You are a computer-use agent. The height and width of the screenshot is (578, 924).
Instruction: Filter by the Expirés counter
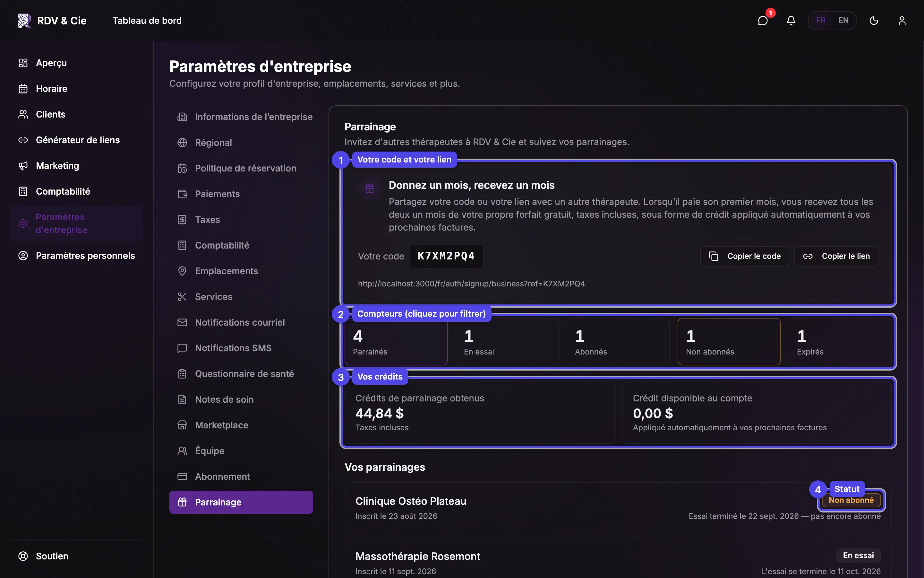(840, 342)
